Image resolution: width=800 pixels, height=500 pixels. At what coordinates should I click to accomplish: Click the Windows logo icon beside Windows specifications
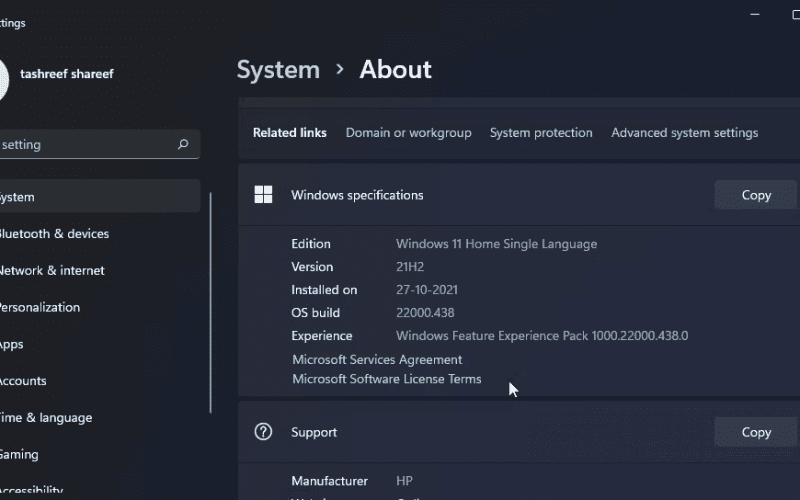(263, 194)
